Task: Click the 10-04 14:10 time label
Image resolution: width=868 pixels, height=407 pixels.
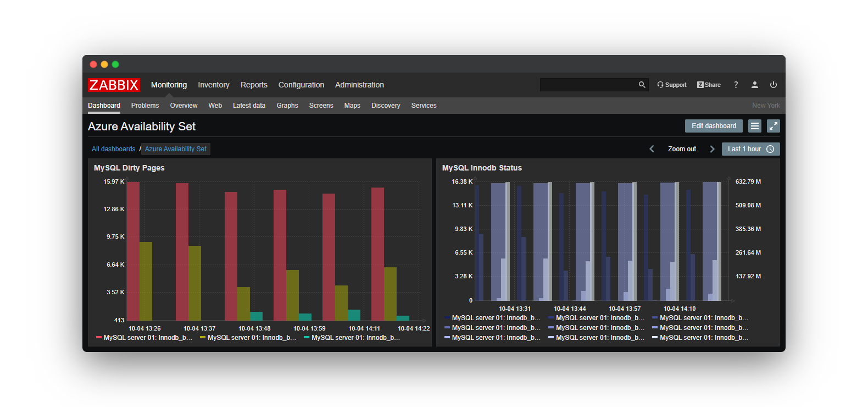Action: [680, 309]
